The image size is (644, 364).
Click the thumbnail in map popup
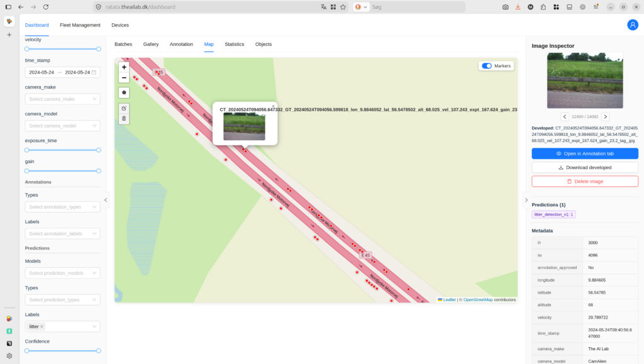[x=244, y=126]
